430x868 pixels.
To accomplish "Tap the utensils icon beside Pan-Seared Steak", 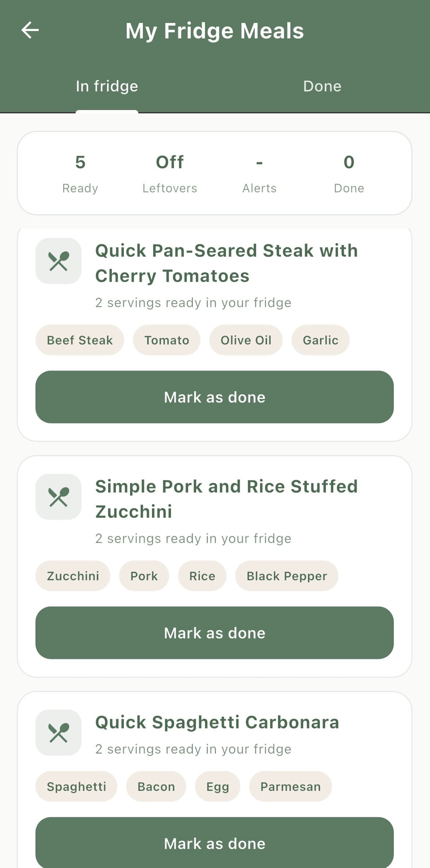I will pos(58,261).
